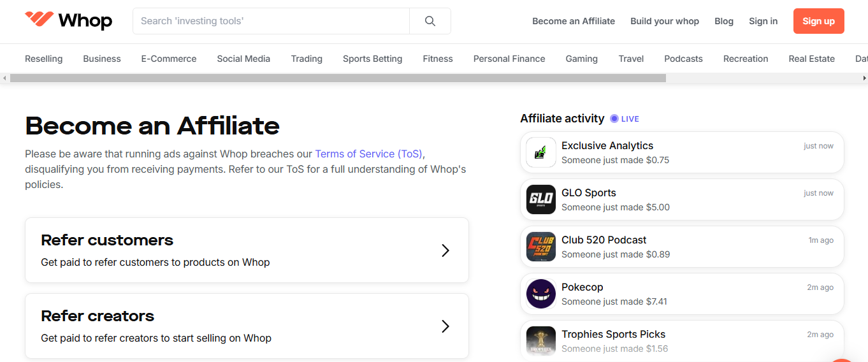Image resolution: width=868 pixels, height=362 pixels.
Task: Click 'Someone just made $7.41' text
Action: [x=614, y=301]
